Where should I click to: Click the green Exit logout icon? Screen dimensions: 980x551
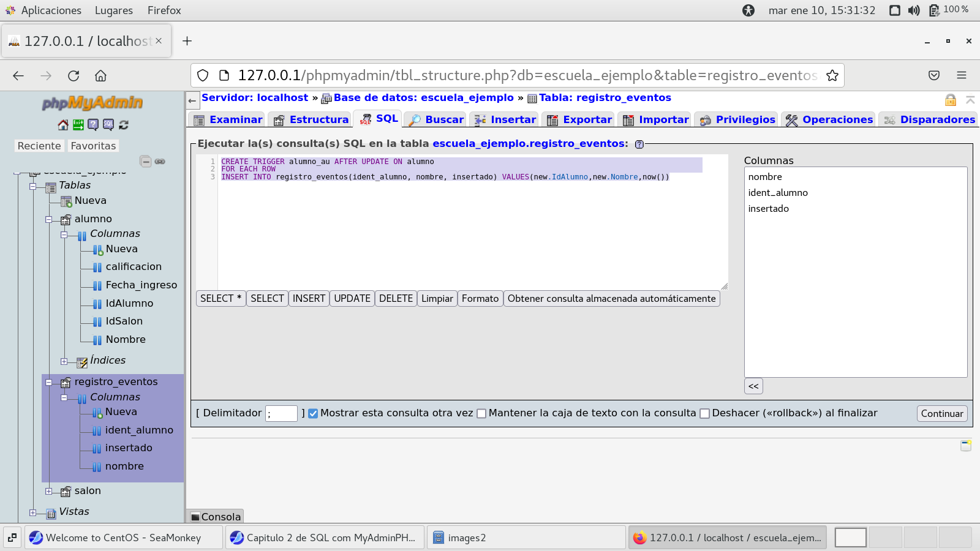pyautogui.click(x=78, y=125)
